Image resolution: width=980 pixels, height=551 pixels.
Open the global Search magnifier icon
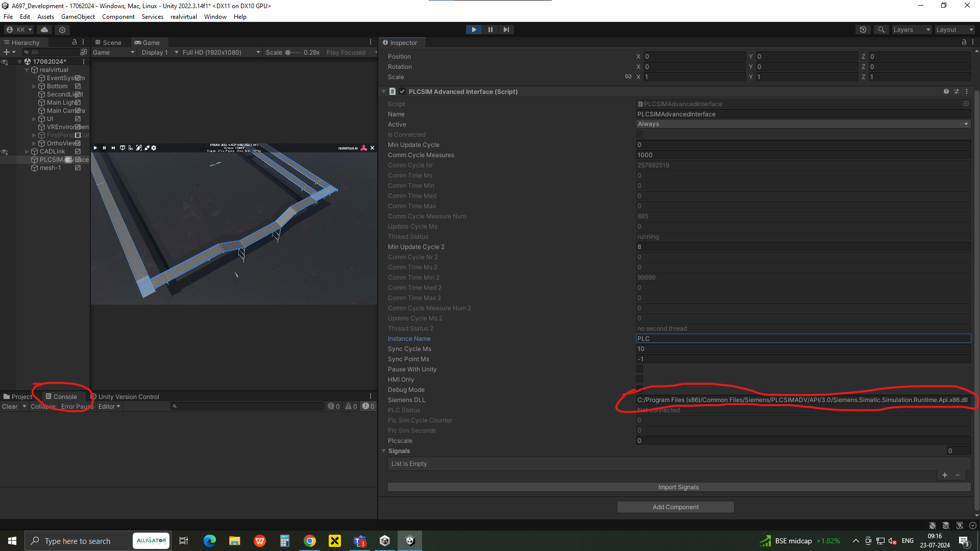(881, 30)
